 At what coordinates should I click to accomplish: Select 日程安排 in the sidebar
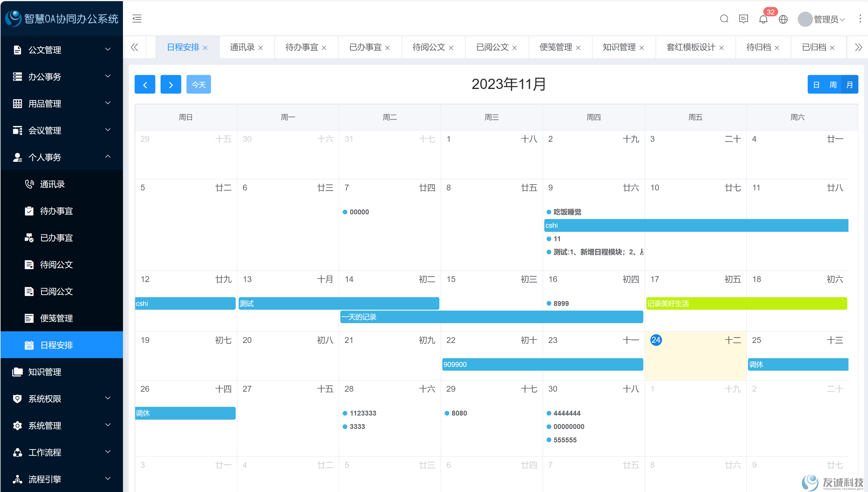point(62,345)
